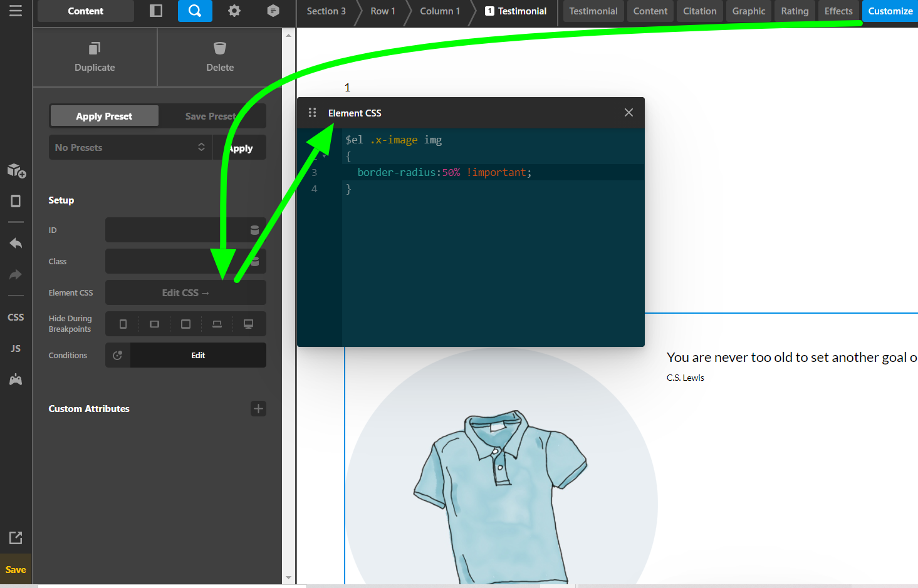The image size is (918, 588).
Task: Click the Edit CSS button
Action: 185,293
